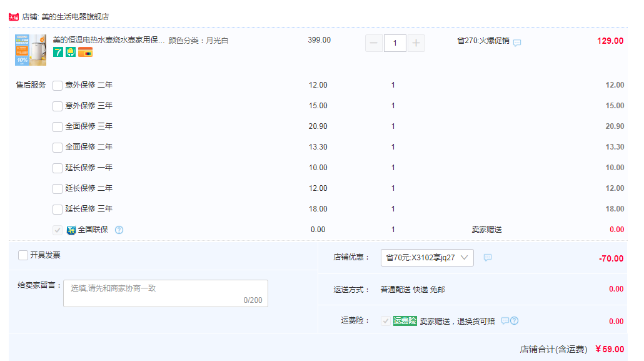Viewport: 644px width, 361px height.
Task: Click the 20.90 unit price for 全面保修 三年
Action: (318, 126)
